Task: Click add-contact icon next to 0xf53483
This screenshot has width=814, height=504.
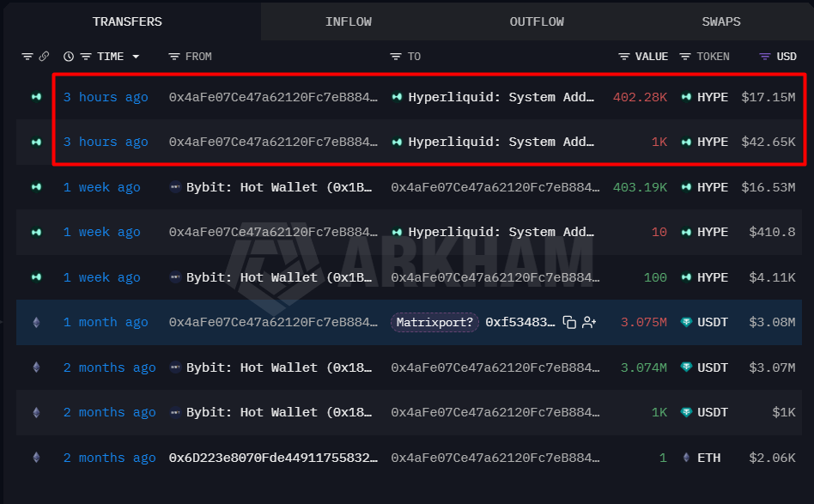Action: pos(589,322)
